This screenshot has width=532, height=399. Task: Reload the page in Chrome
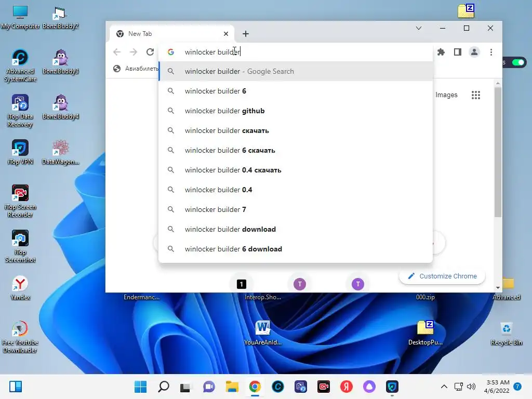coord(150,52)
